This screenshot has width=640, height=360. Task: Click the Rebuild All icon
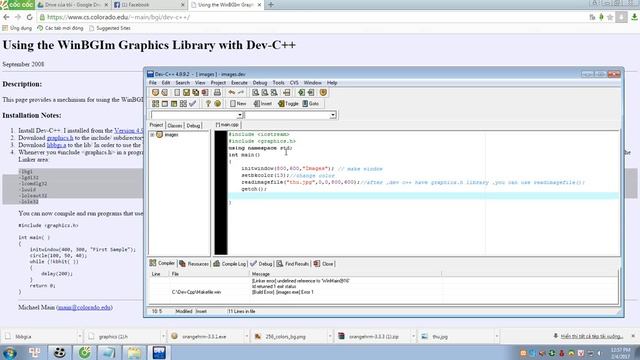click(x=183, y=104)
